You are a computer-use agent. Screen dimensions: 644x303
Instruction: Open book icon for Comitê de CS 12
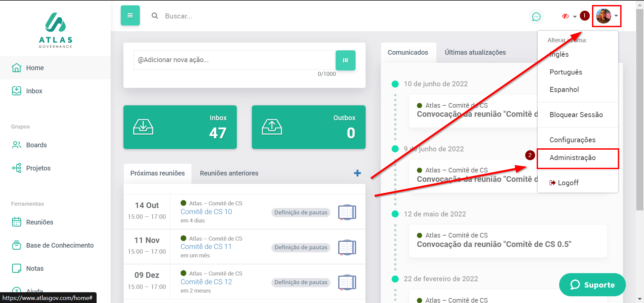pos(347,282)
